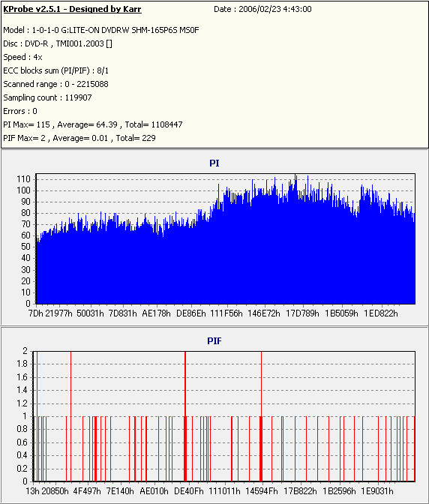Click the ECC blocks sum line
Screen dimensions: 429x504
pos(56,70)
